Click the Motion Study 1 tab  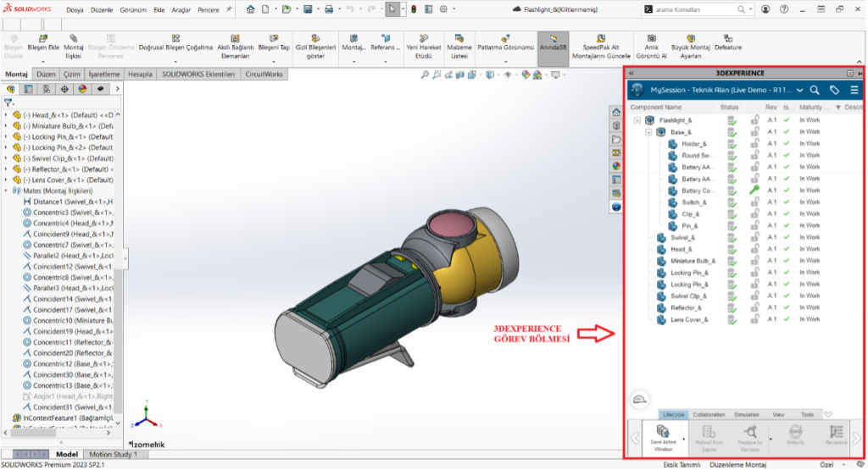pos(114,455)
